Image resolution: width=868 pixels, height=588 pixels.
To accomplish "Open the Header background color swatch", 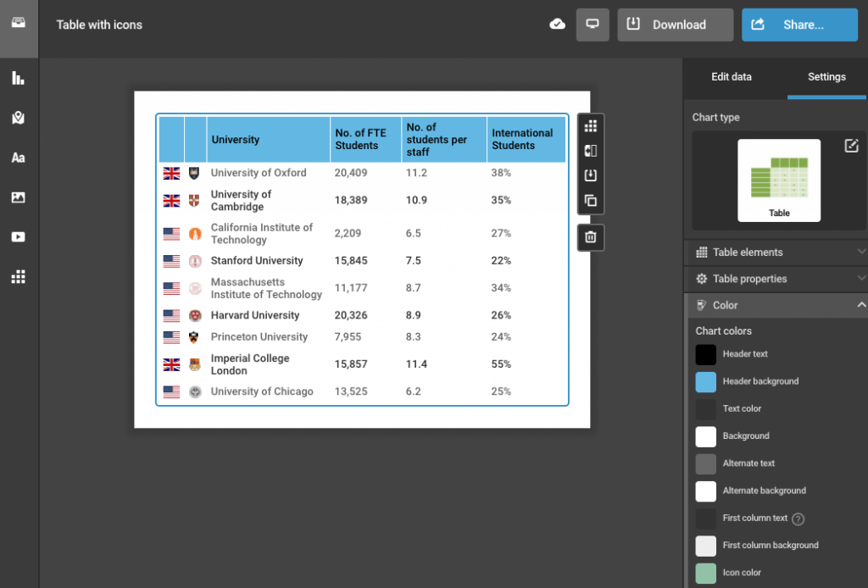I will 706,381.
